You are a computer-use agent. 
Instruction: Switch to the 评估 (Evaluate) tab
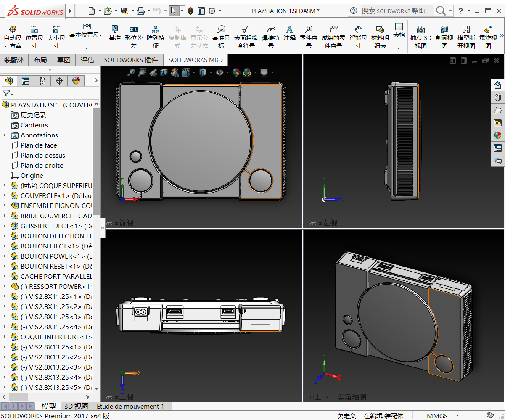coord(87,60)
